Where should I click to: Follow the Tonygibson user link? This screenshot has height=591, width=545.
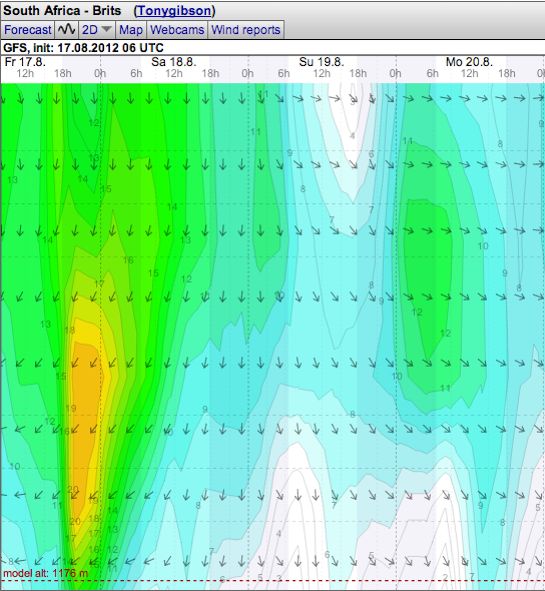pos(175,11)
